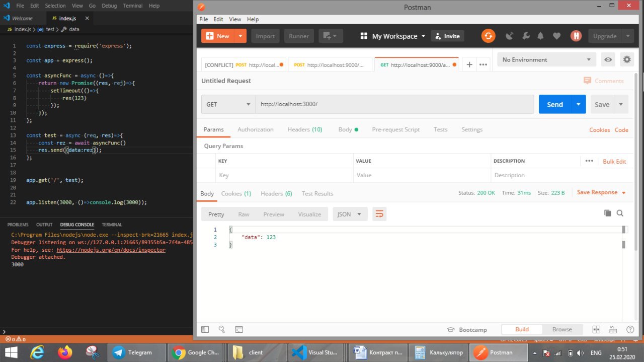
Task: Open the New button dropdown arrow
Action: [241, 36]
